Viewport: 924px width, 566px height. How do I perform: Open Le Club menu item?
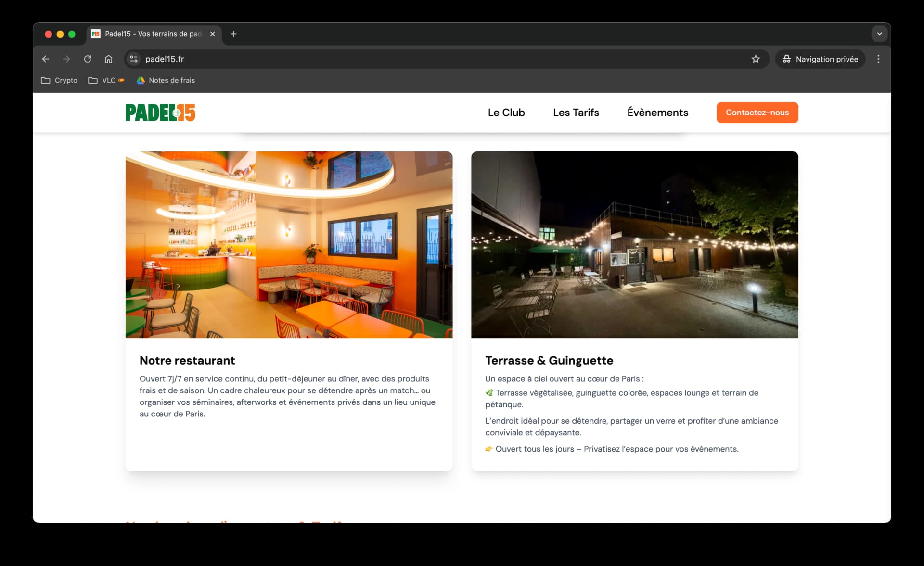tap(506, 113)
